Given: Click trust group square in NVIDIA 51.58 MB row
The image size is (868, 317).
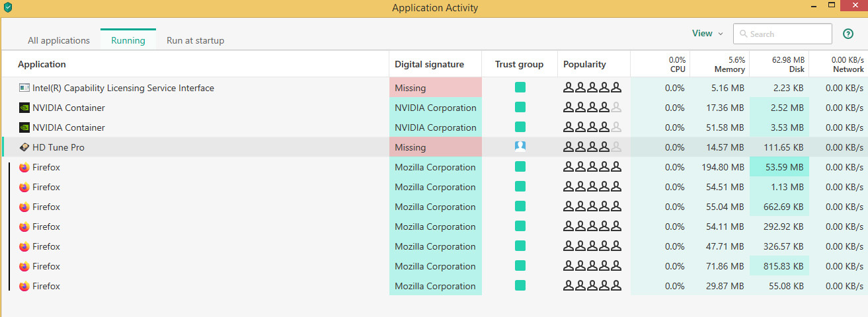Looking at the screenshot, I should [520, 127].
